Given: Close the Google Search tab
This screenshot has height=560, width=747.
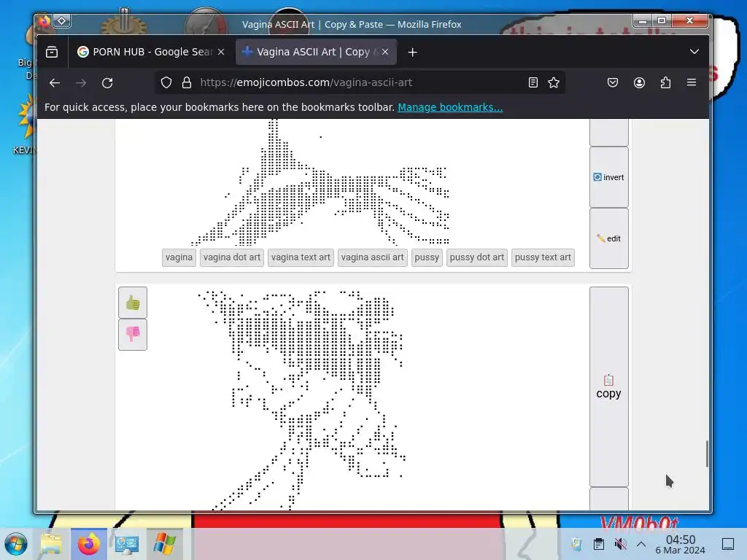Looking at the screenshot, I should pos(221,52).
